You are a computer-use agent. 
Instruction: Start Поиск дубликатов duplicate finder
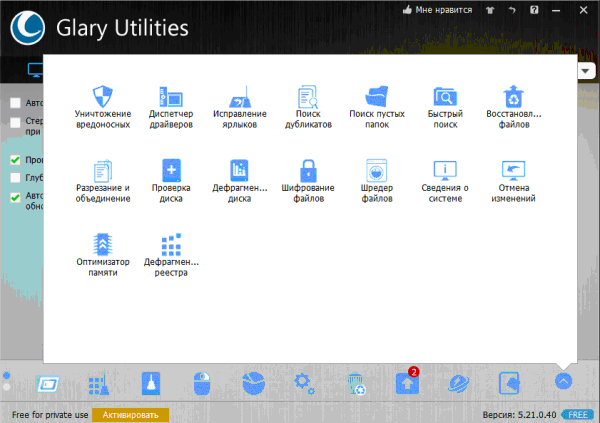coord(306,105)
